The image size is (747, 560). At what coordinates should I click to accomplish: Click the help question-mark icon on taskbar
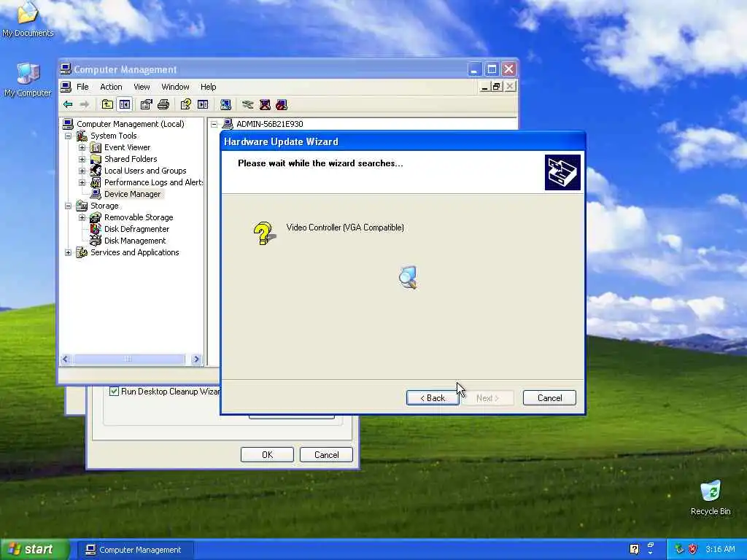(634, 549)
